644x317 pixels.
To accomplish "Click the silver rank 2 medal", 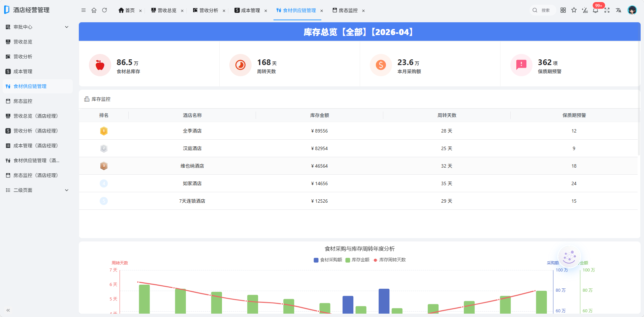I will click(x=104, y=148).
